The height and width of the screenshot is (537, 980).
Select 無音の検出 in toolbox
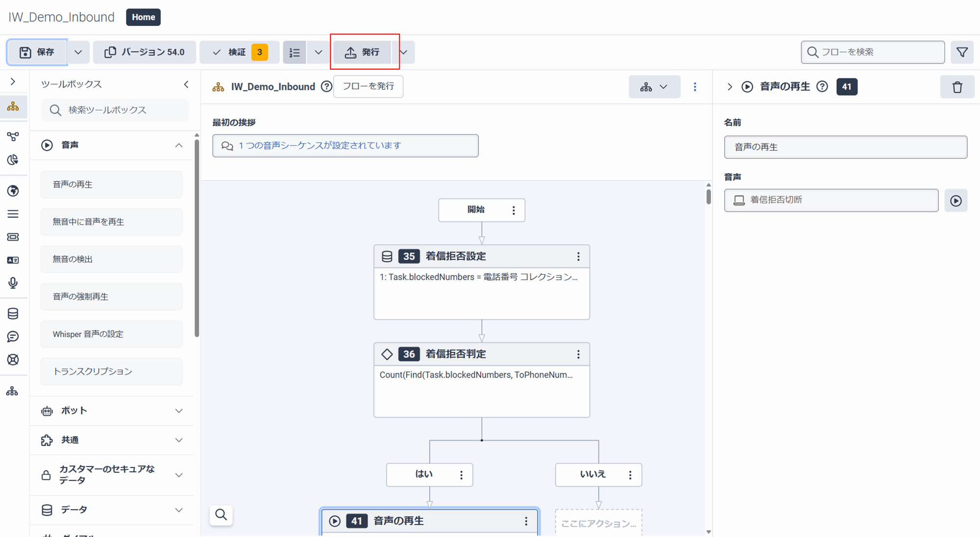click(112, 259)
